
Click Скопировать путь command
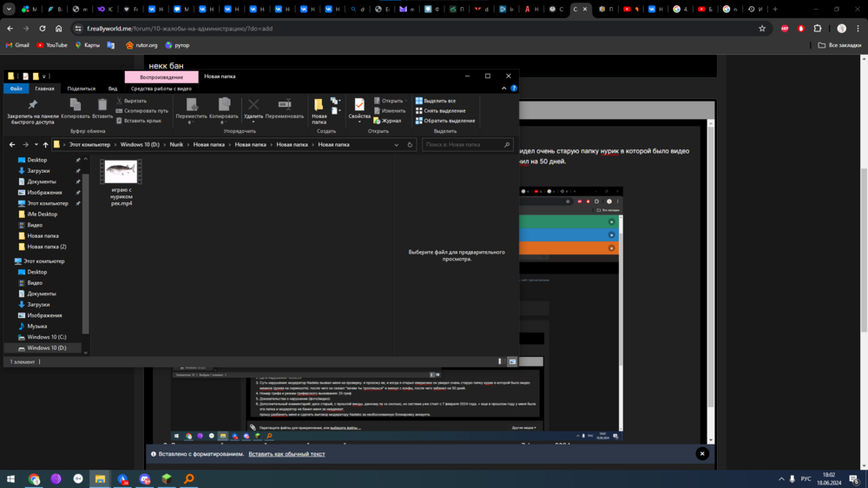[x=142, y=111]
